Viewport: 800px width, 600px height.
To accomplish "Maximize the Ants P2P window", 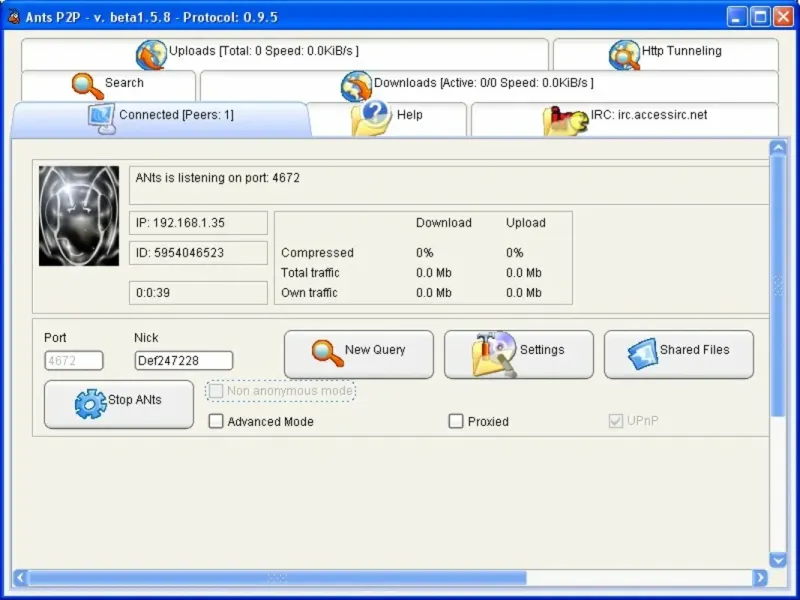I will (760, 17).
